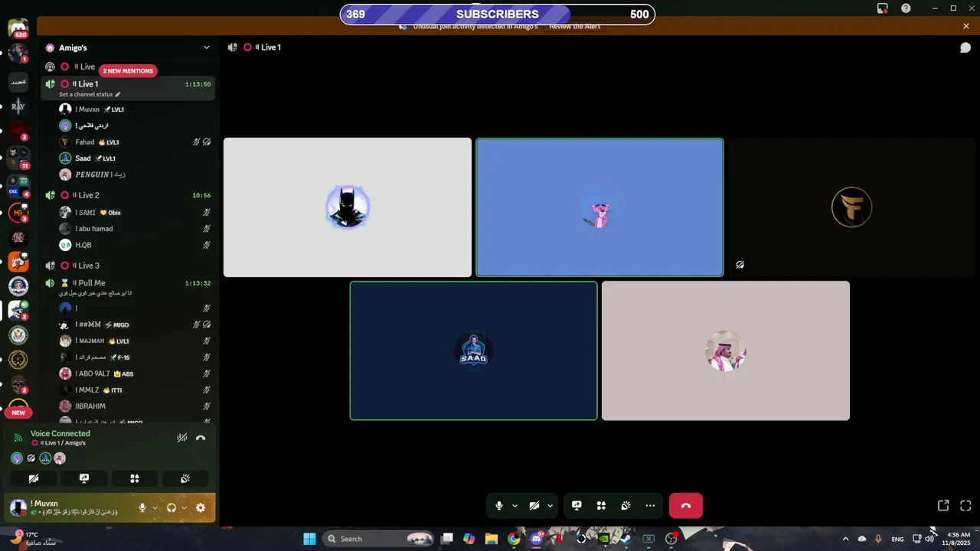Click the Review the Alert link
980x551 pixels.
[574, 26]
